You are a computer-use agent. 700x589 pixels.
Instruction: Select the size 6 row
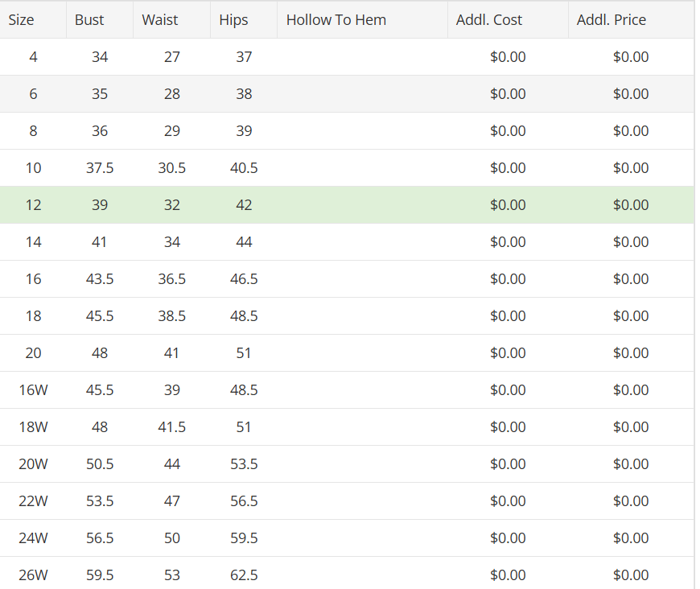[347, 94]
